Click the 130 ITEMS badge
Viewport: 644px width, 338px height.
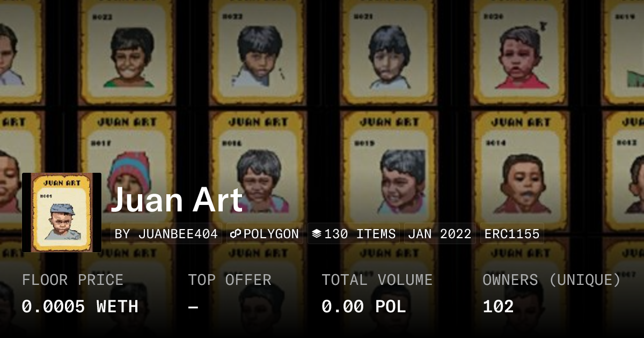pos(354,234)
